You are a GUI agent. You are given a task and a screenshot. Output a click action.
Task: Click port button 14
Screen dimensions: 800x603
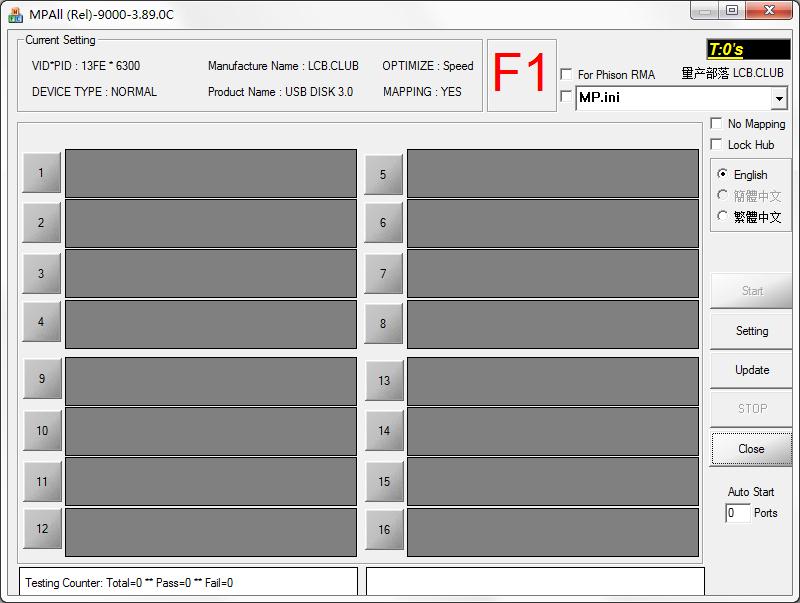click(x=385, y=431)
